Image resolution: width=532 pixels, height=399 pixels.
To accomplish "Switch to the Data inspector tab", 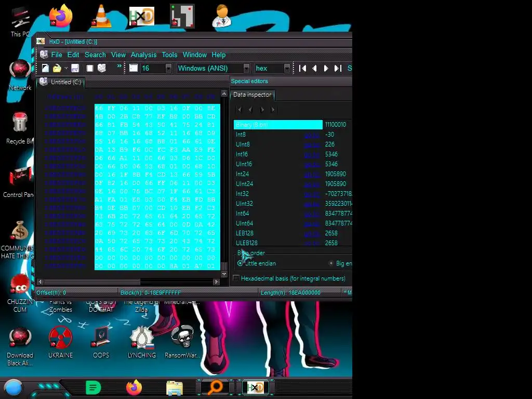I will [252, 95].
